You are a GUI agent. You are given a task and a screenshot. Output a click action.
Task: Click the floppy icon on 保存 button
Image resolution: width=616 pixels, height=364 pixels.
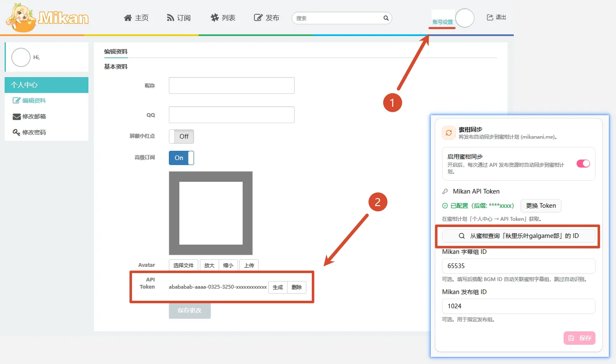[x=571, y=338]
